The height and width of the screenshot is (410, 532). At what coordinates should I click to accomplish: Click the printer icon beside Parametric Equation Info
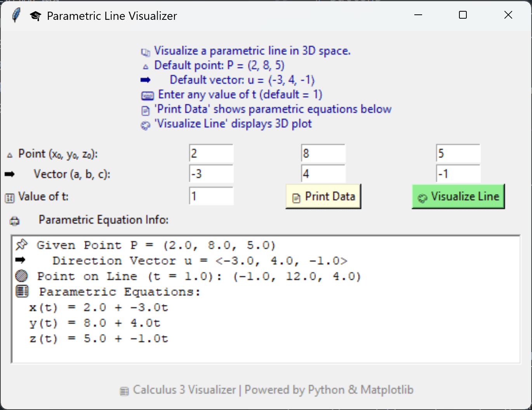(x=15, y=221)
